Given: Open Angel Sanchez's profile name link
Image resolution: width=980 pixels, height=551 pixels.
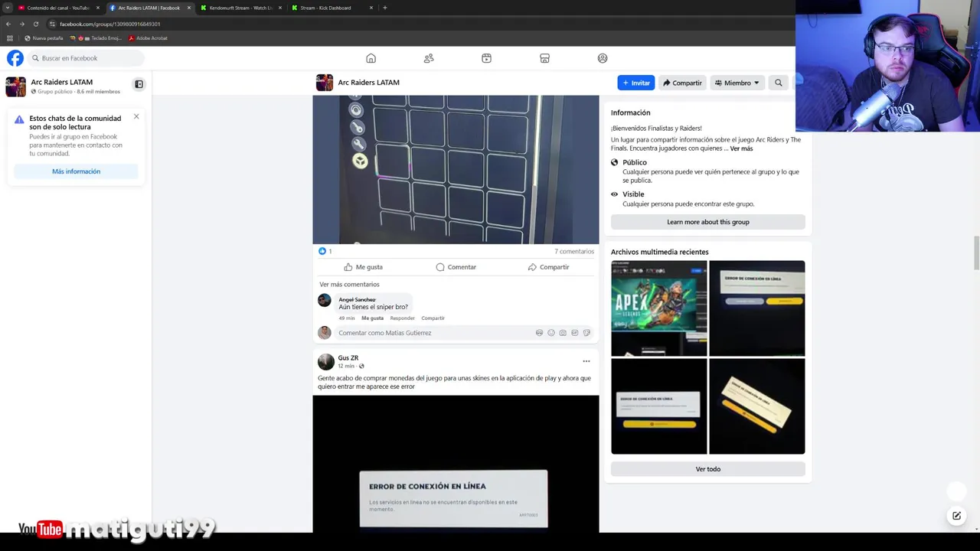Looking at the screenshot, I should [357, 299].
